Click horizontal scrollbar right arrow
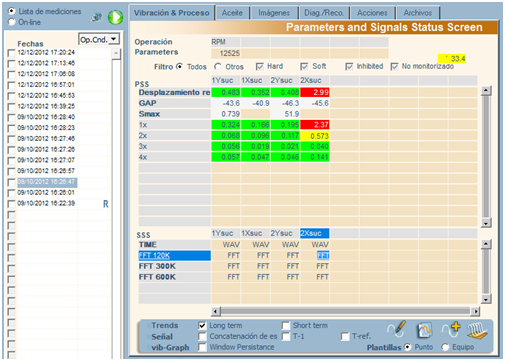 [x=475, y=311]
